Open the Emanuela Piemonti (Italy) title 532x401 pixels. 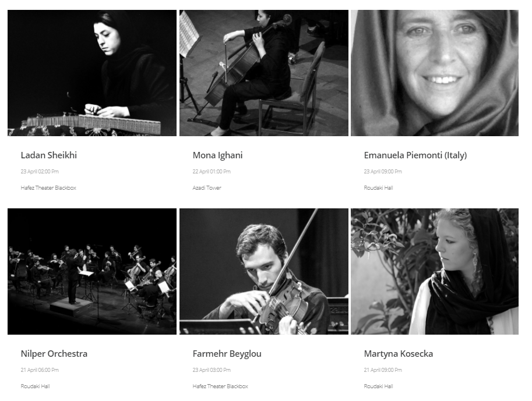[x=415, y=155]
